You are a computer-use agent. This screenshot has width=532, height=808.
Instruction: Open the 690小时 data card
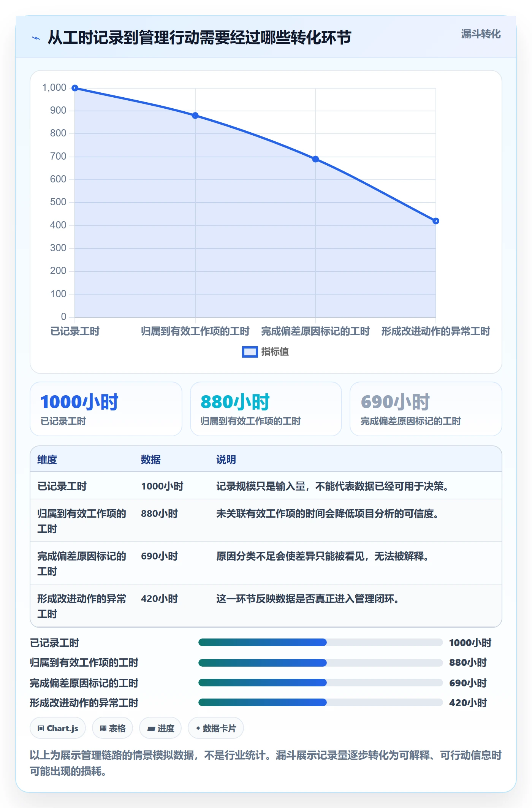(426, 409)
